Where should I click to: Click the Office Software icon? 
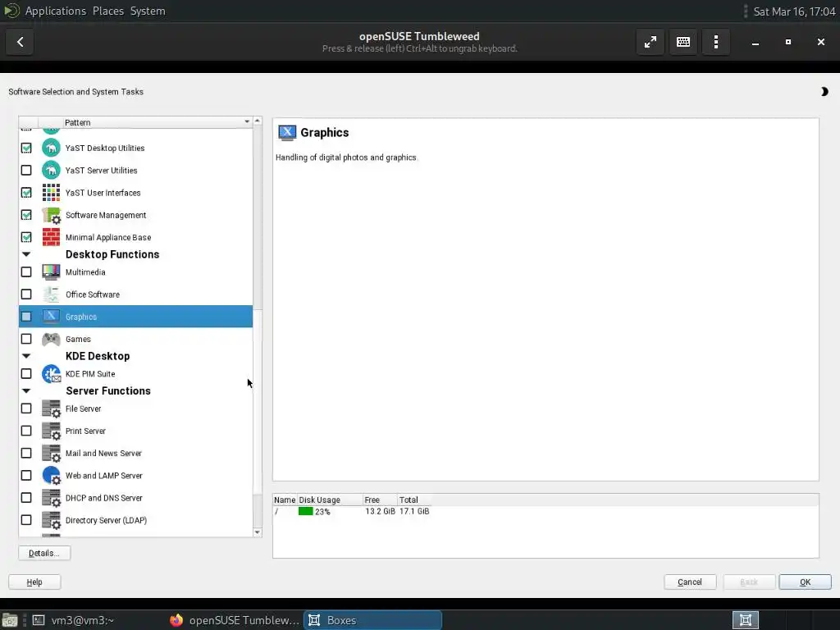pyautogui.click(x=51, y=294)
